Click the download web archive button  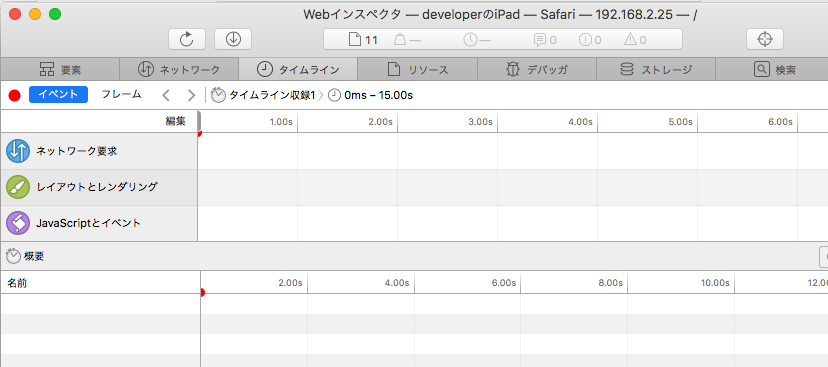pos(233,39)
